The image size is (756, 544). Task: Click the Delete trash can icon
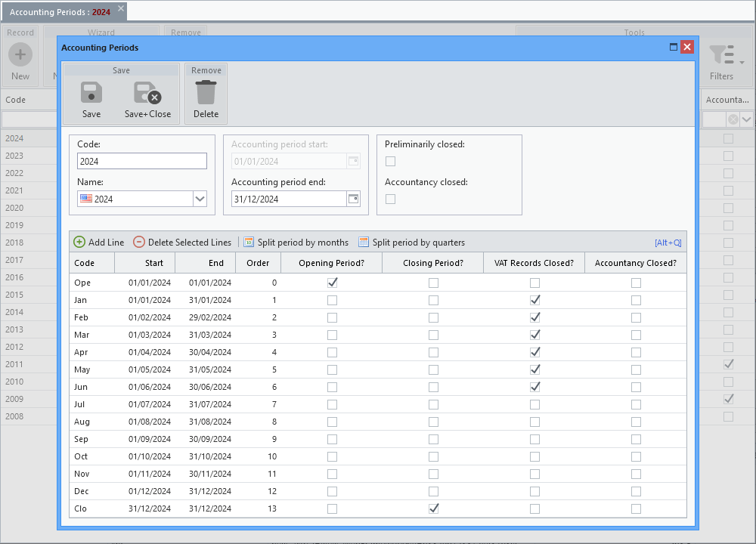206,92
